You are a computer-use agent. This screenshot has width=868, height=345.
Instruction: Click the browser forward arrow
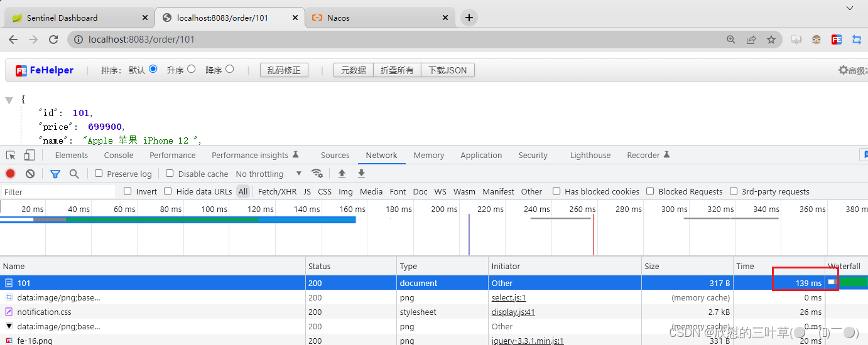pyautogui.click(x=33, y=40)
